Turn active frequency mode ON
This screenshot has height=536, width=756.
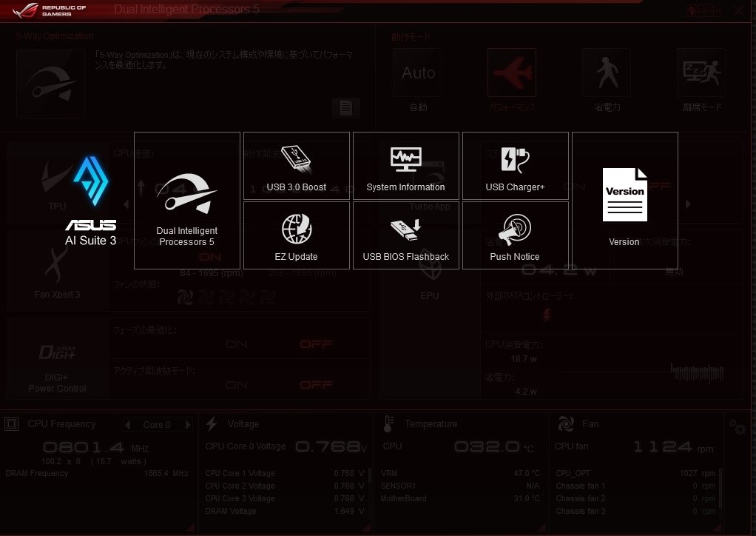[x=237, y=385]
